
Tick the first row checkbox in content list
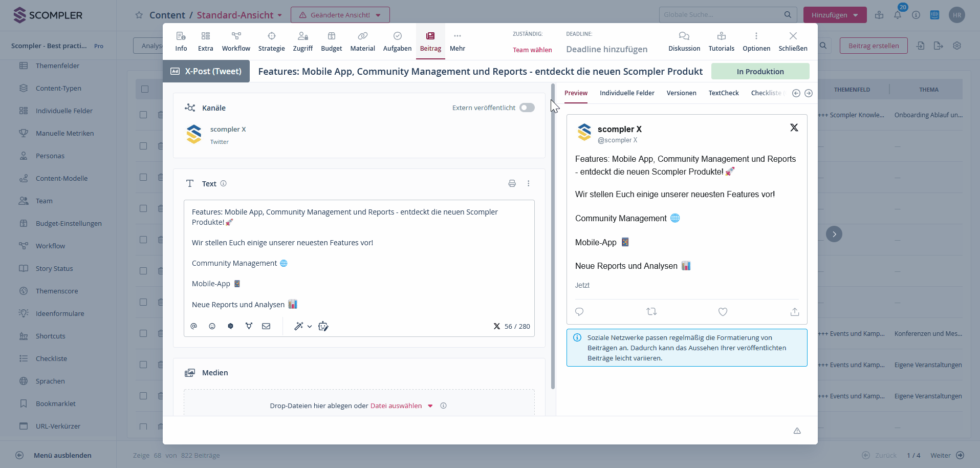pos(143,115)
